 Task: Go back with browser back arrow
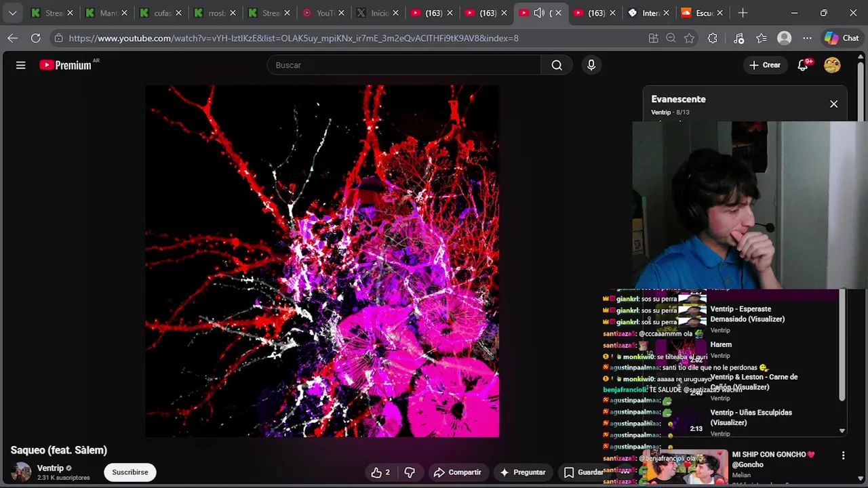pyautogui.click(x=13, y=38)
